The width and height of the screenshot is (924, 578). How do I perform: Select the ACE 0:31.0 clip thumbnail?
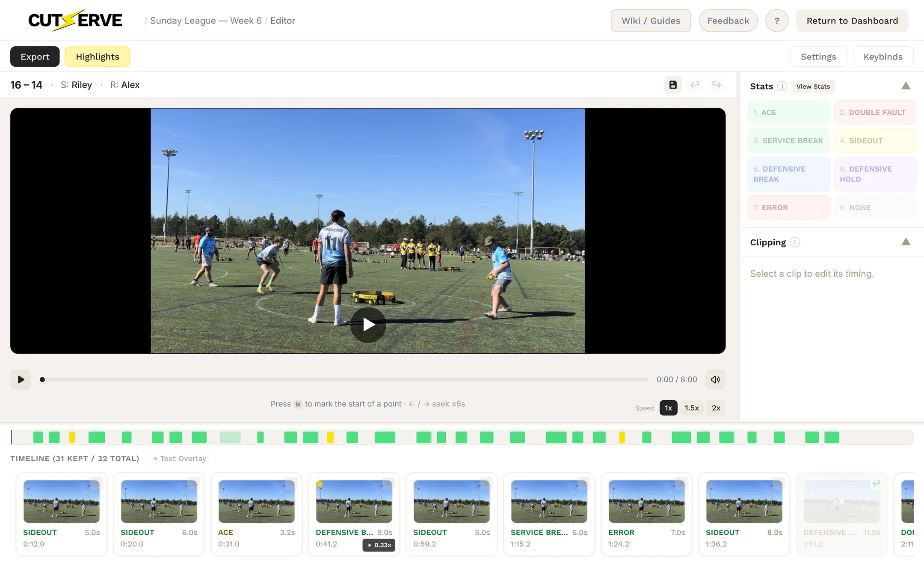257,501
